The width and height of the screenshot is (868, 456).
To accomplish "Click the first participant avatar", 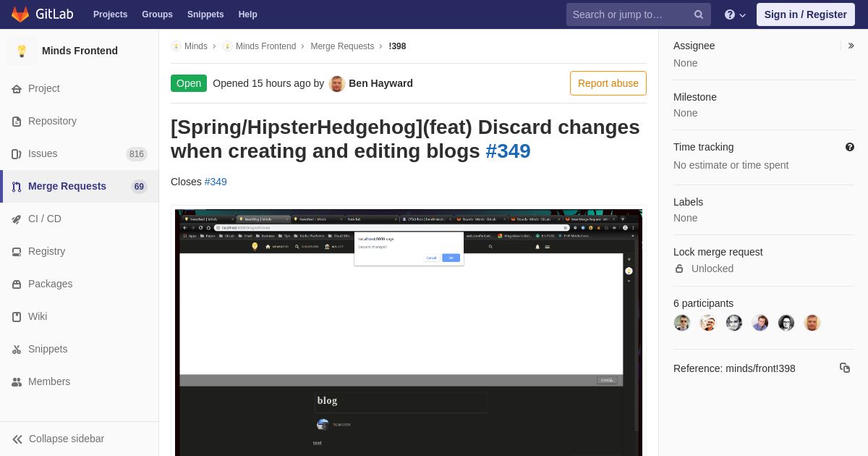I will click(682, 323).
